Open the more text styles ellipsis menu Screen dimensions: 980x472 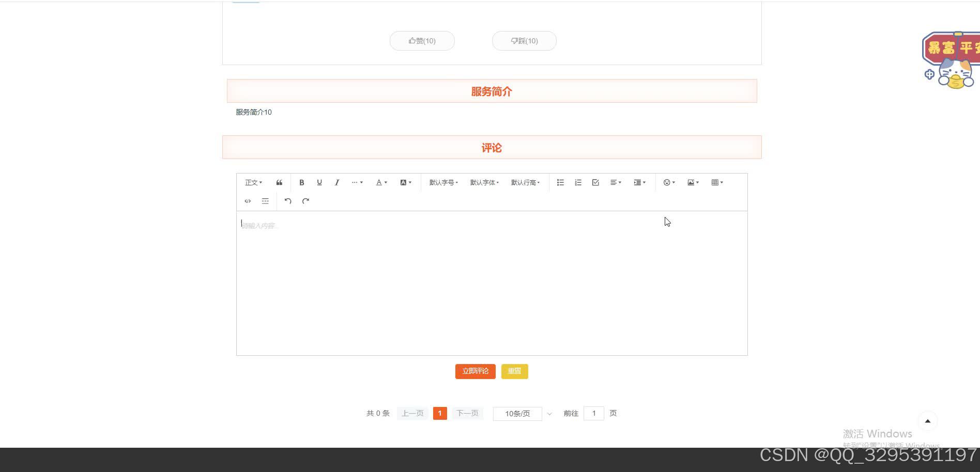[x=357, y=182]
